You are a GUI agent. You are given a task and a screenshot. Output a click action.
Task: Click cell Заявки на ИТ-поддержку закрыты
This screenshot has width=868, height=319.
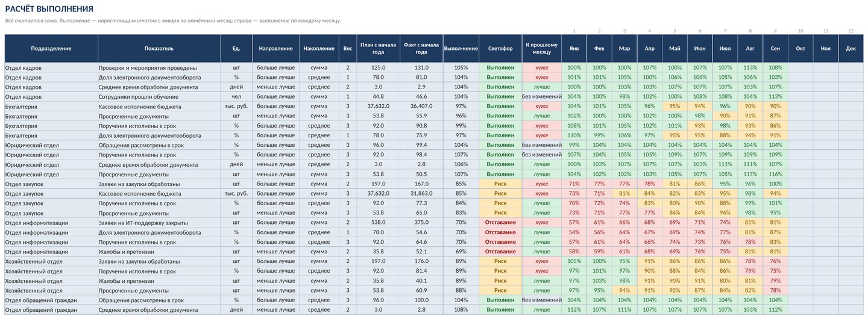[x=159, y=222]
